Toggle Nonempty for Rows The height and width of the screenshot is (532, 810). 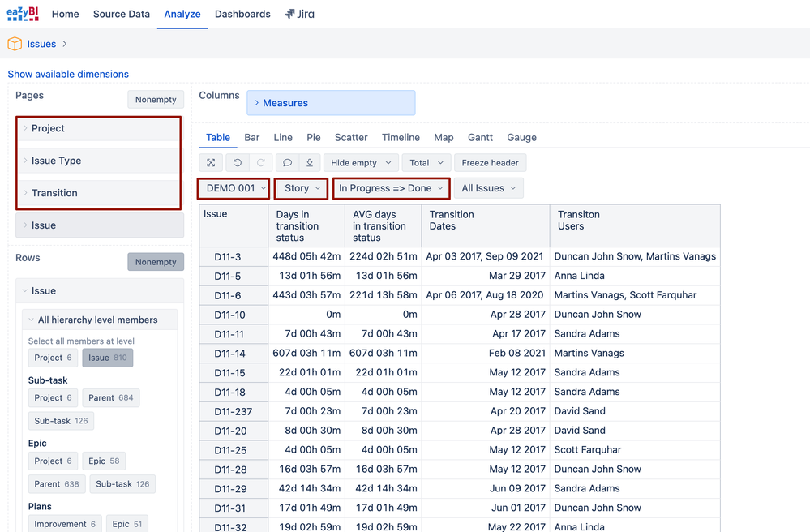156,262
